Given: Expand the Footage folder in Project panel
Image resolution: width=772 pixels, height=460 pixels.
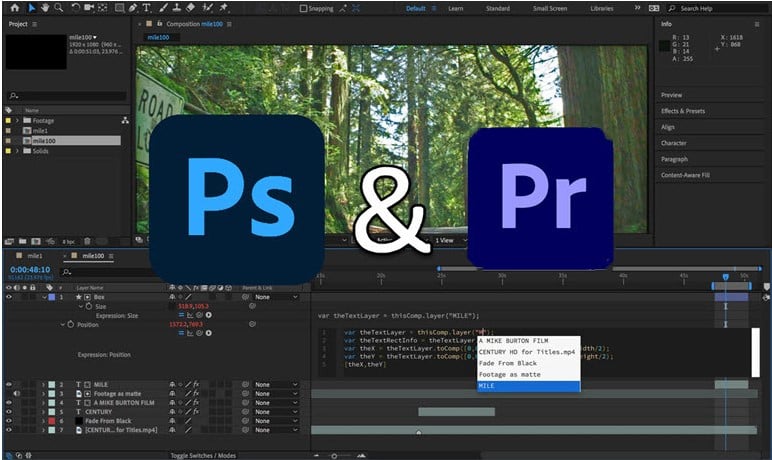Looking at the screenshot, I should point(17,121).
